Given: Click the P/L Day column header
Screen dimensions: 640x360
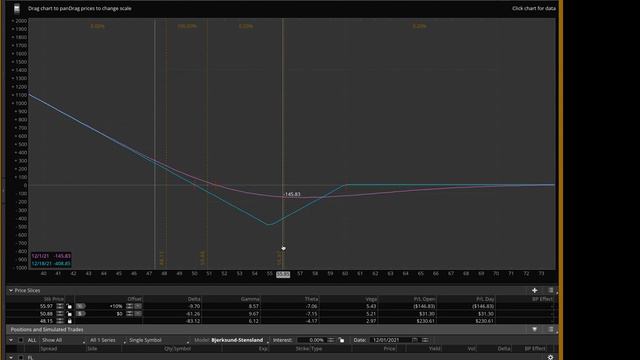Looking at the screenshot, I should tap(485, 299).
